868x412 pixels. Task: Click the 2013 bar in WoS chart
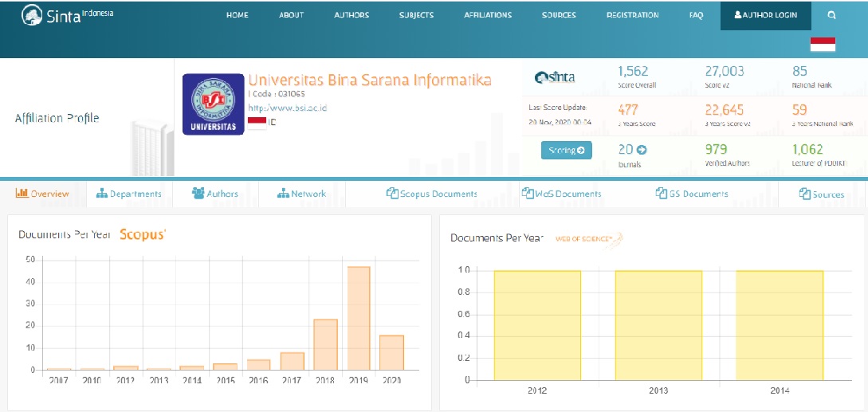coord(658,326)
